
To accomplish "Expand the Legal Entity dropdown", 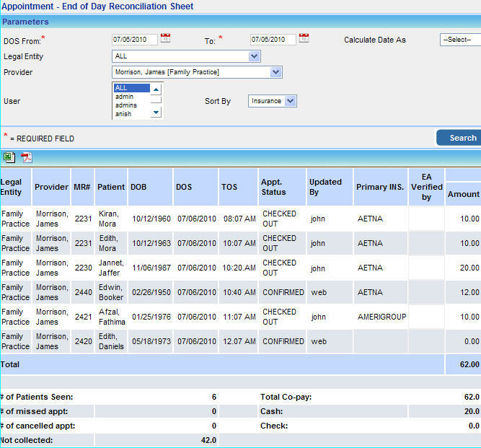I will (254, 56).
